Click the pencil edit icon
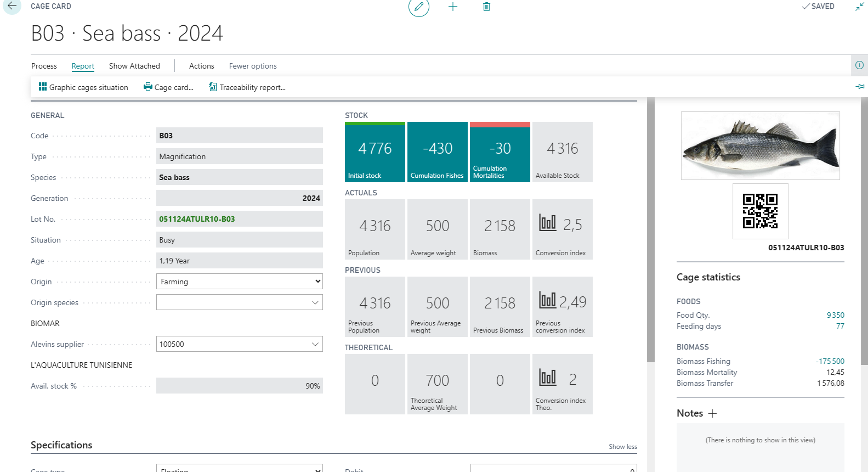This screenshot has height=472, width=868. point(419,7)
